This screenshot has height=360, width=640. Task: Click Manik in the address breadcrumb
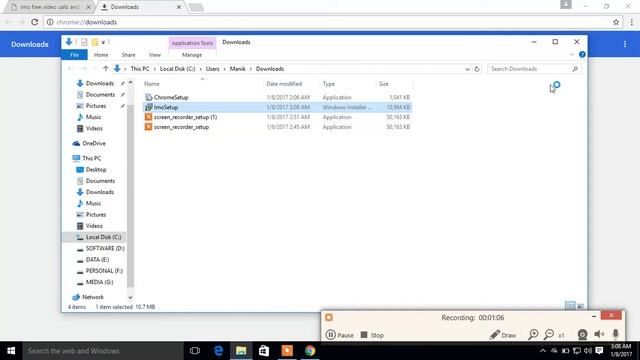(238, 69)
